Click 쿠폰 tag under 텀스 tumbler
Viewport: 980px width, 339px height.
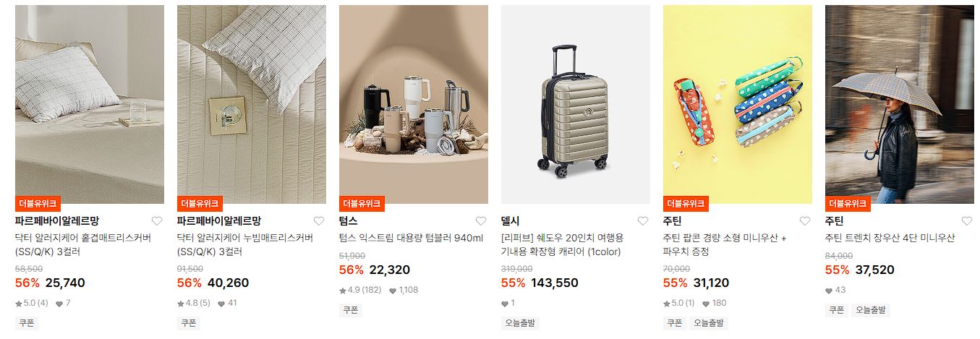[351, 310]
